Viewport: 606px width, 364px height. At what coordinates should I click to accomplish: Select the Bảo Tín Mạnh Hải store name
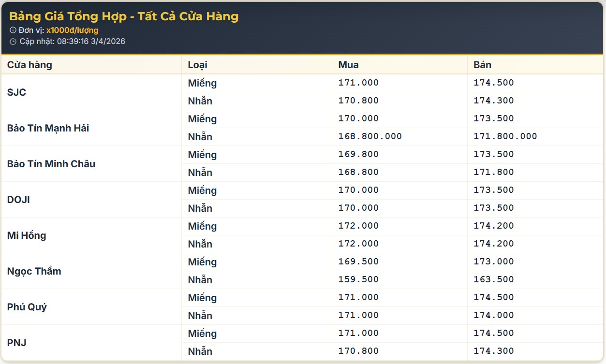click(x=48, y=128)
